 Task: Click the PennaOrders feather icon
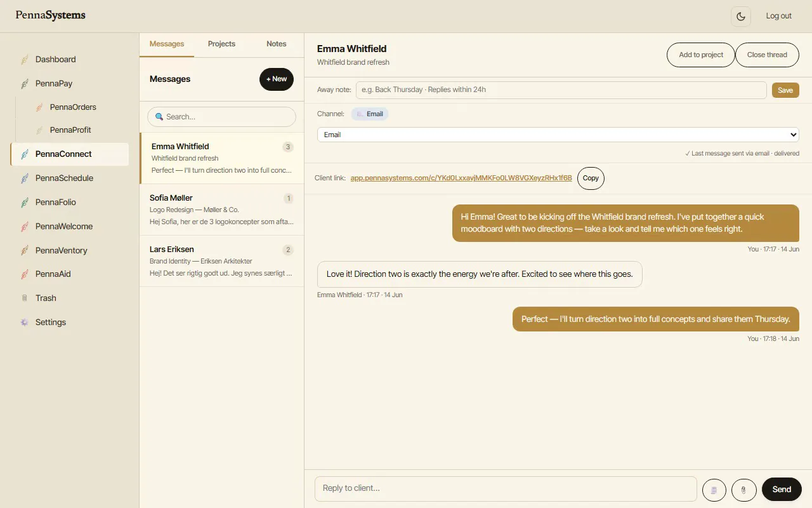pos(39,107)
